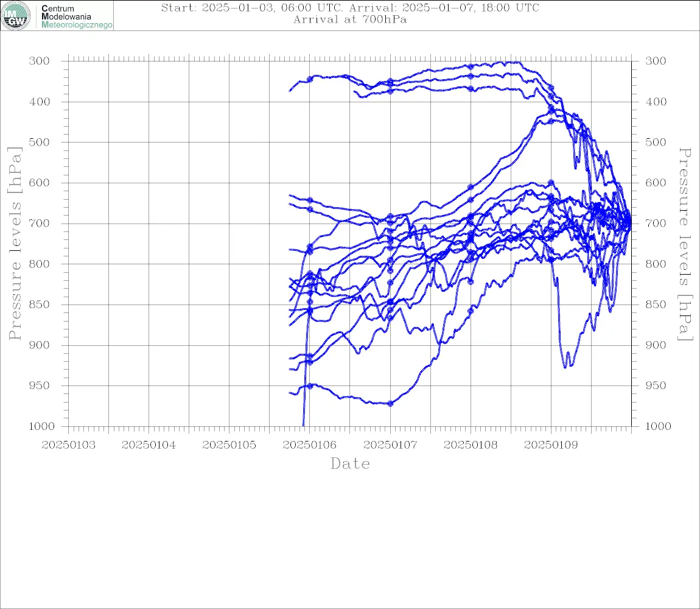700x609 pixels.
Task: Click the Centrum Modelowania Meteorologicznego title
Action: point(77,16)
